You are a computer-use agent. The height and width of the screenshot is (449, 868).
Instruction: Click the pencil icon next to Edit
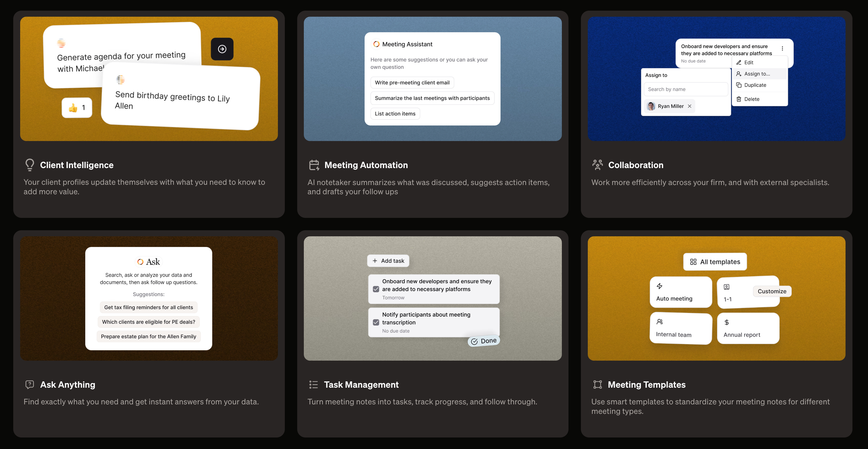click(x=739, y=63)
